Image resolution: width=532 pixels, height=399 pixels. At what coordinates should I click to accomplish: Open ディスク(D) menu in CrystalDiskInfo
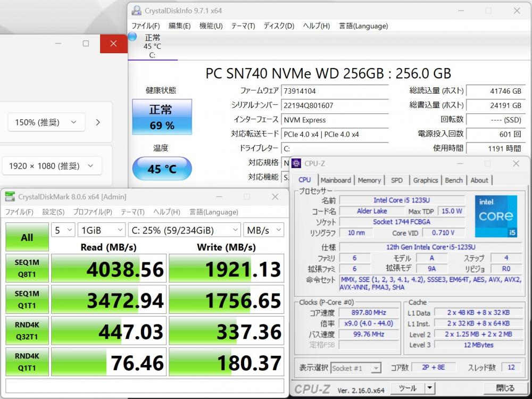click(x=279, y=26)
